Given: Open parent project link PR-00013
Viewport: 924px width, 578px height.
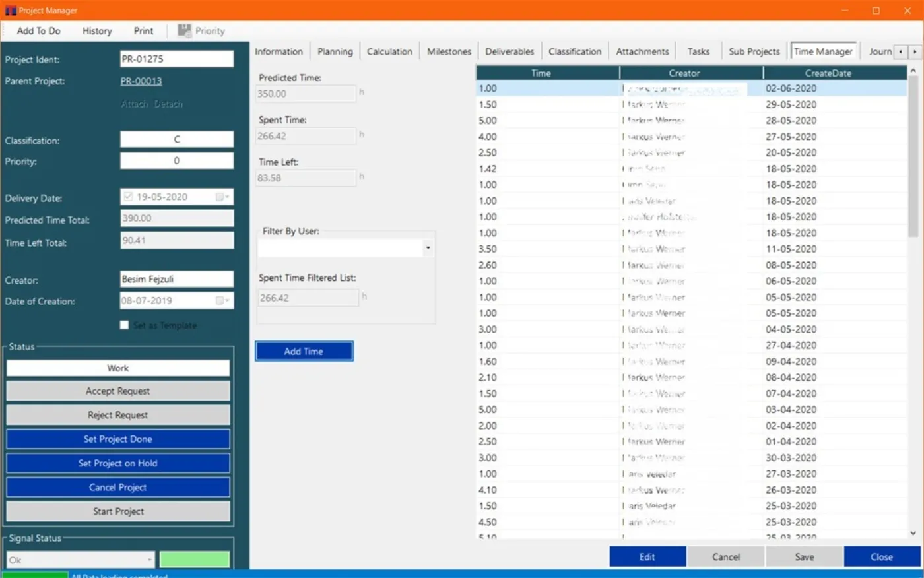Looking at the screenshot, I should (141, 81).
